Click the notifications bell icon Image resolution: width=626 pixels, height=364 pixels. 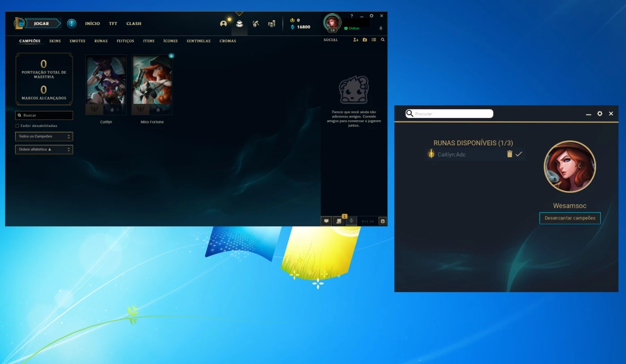tap(381, 28)
